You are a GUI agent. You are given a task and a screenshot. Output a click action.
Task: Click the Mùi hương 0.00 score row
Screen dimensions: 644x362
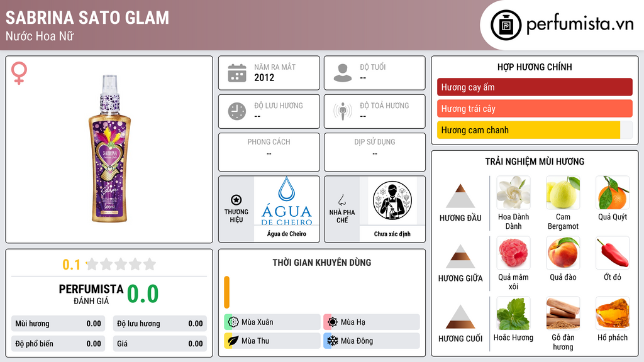point(58,324)
